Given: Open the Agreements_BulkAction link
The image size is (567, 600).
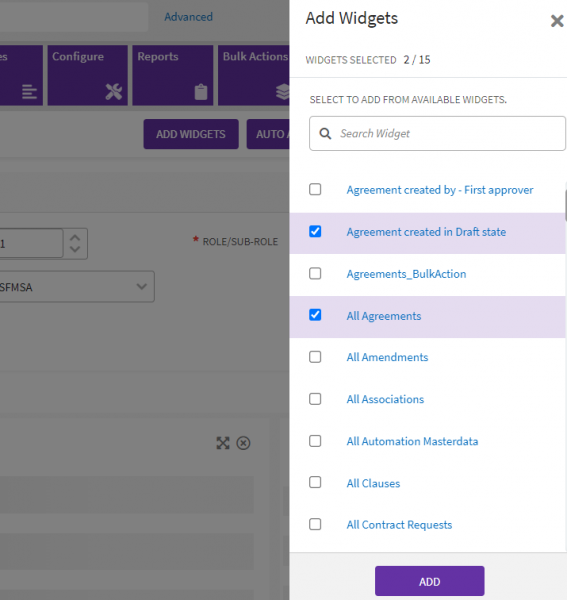Looking at the screenshot, I should [x=406, y=274].
